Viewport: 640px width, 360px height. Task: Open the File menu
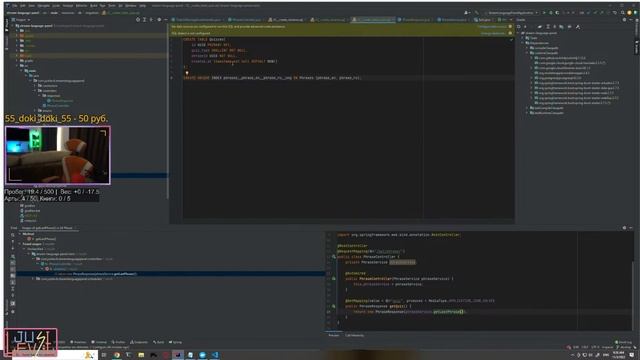point(15,6)
